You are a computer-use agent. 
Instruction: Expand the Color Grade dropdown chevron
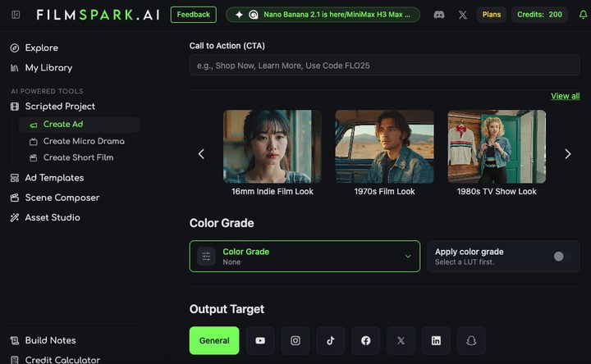408,257
